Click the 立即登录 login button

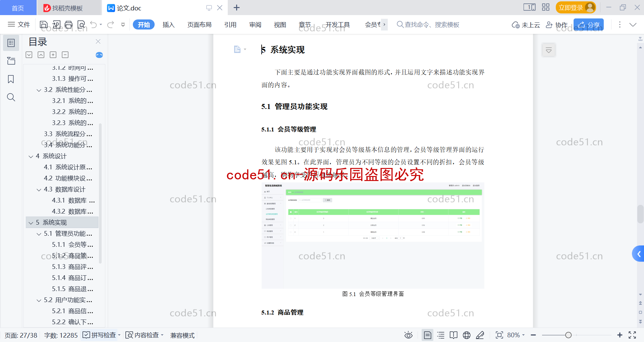[576, 7]
